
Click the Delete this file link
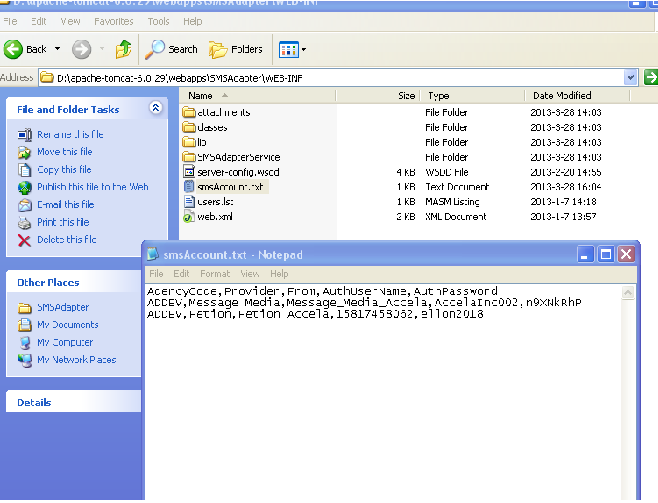click(66, 240)
